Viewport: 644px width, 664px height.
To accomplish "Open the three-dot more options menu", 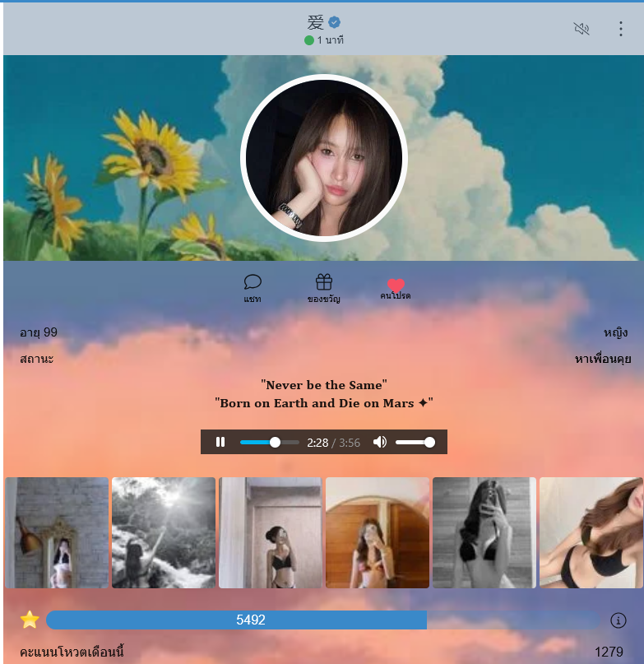I will 621,29.
